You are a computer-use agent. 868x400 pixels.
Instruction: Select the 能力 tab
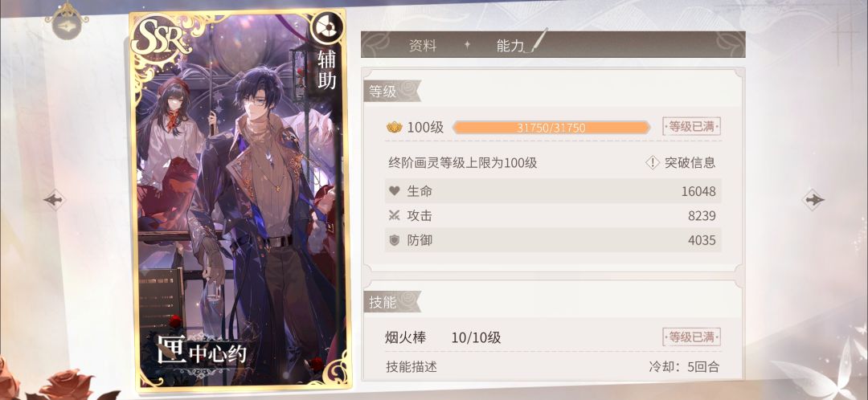[510, 46]
